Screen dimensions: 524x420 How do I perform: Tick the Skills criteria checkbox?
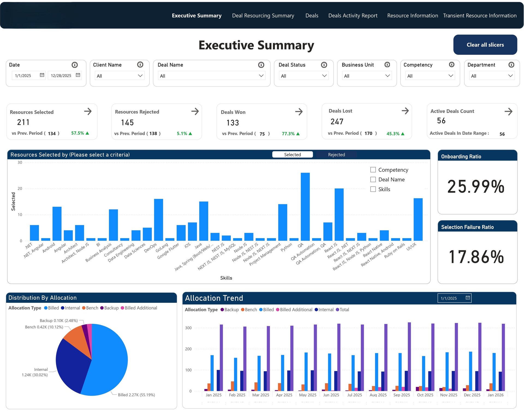[373, 189]
